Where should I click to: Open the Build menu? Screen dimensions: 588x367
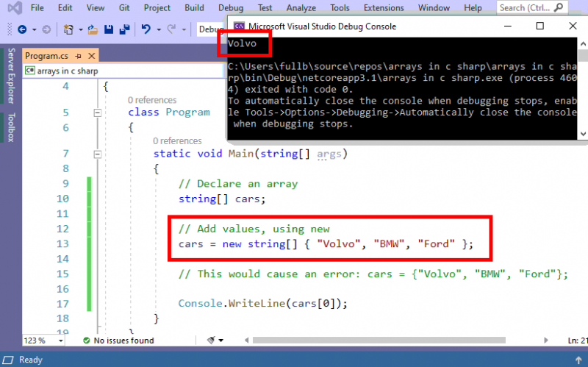(194, 8)
